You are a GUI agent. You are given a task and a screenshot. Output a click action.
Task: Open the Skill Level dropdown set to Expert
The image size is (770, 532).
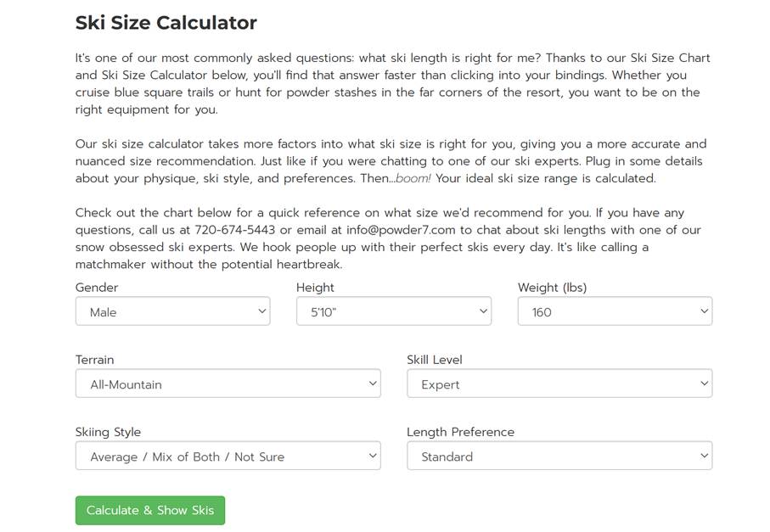point(559,384)
